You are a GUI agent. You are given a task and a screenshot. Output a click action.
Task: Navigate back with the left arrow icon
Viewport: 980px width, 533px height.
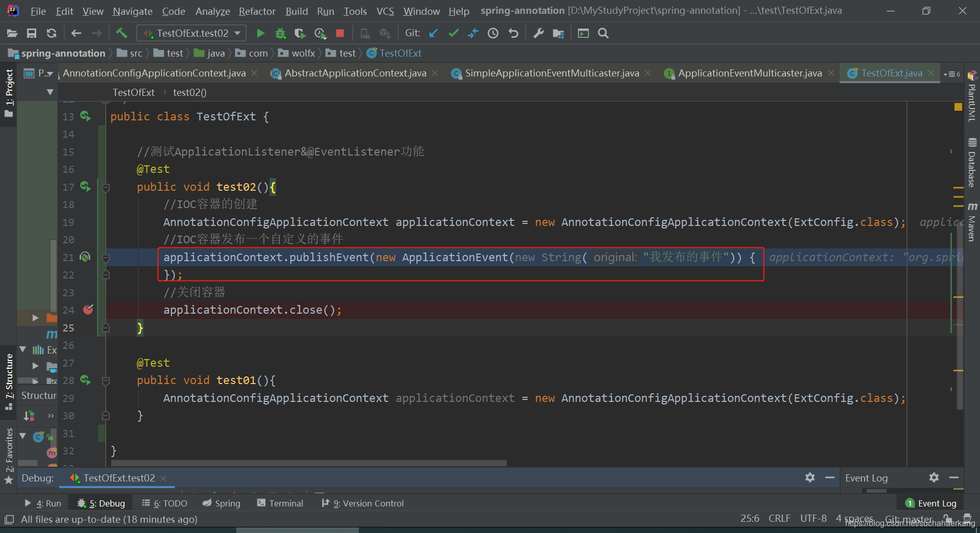click(76, 33)
